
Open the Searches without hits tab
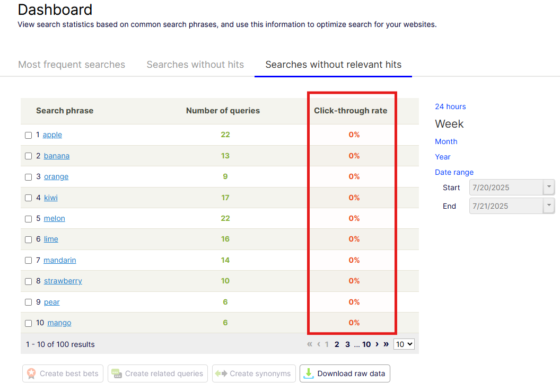pyautogui.click(x=195, y=65)
